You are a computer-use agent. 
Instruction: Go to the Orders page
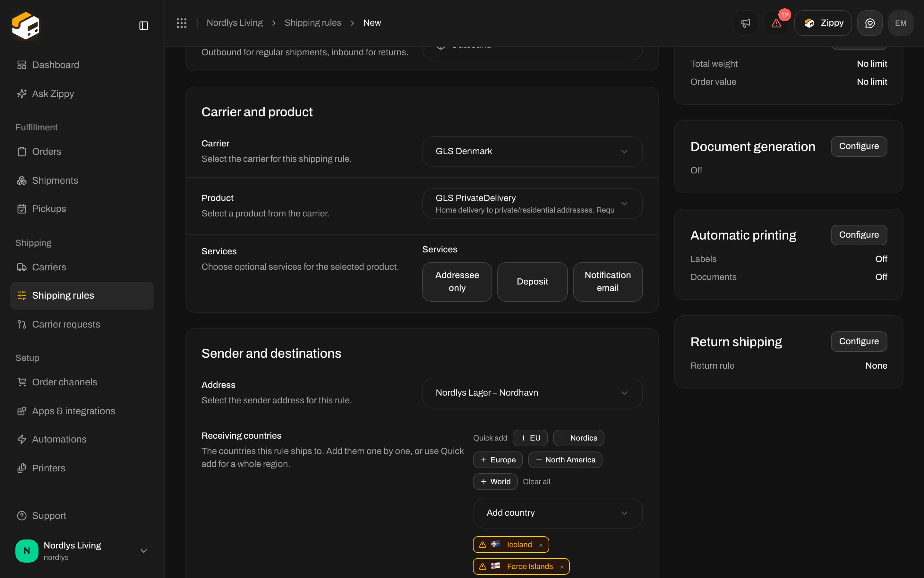[x=82, y=152]
